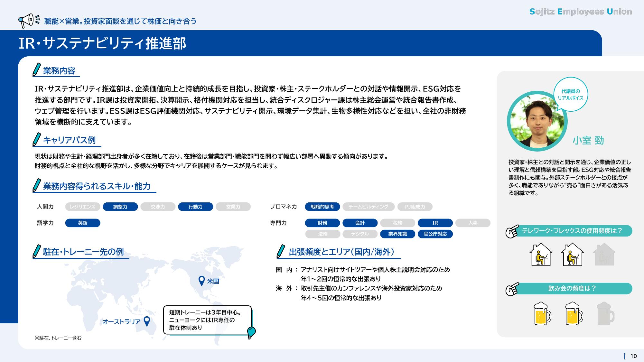The height and width of the screenshot is (362, 644).
Task: Select the 交渉力 skill pill
Action: point(158,207)
